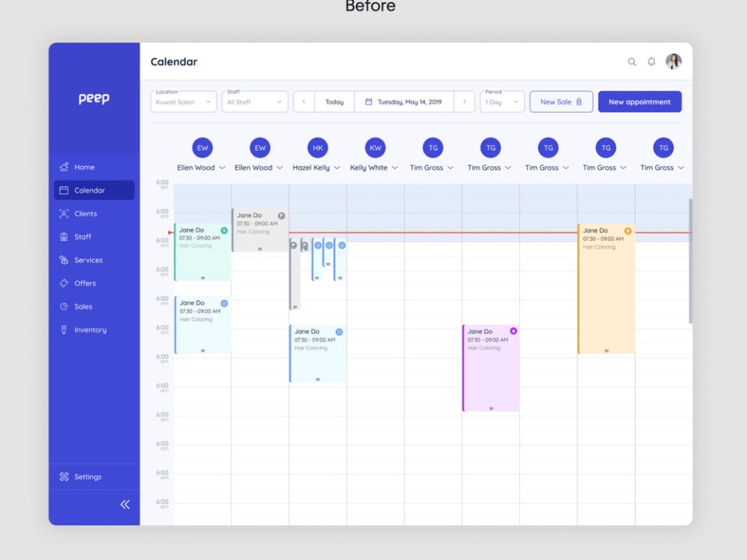Click the New appointment button
This screenshot has width=747, height=560.
(639, 101)
